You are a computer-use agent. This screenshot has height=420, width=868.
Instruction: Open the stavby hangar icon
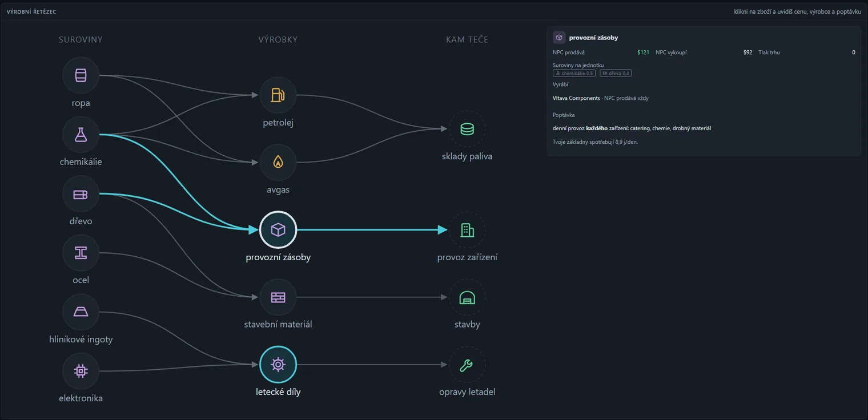[467, 297]
